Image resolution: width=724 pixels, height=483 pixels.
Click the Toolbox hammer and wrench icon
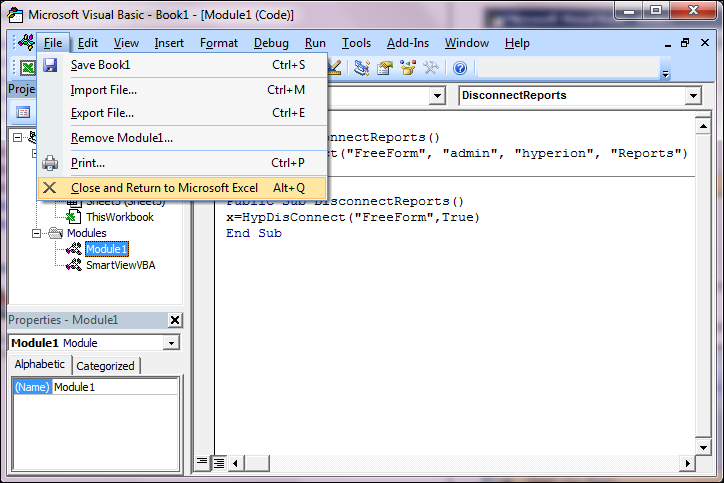pyautogui.click(x=431, y=68)
